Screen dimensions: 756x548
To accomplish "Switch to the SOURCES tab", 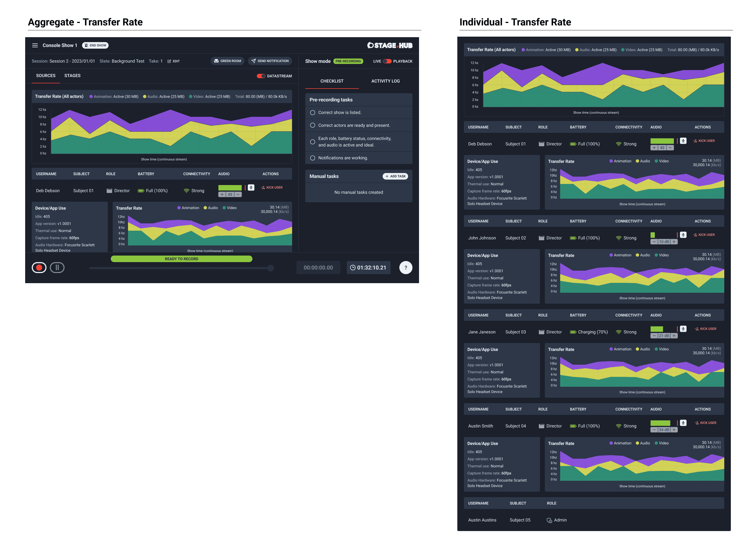I will click(x=46, y=76).
